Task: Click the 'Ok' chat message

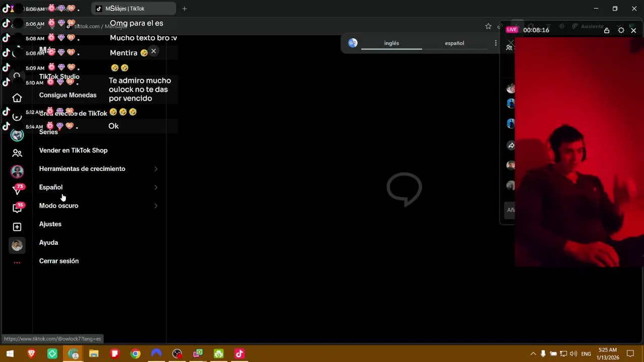Action: click(x=114, y=126)
